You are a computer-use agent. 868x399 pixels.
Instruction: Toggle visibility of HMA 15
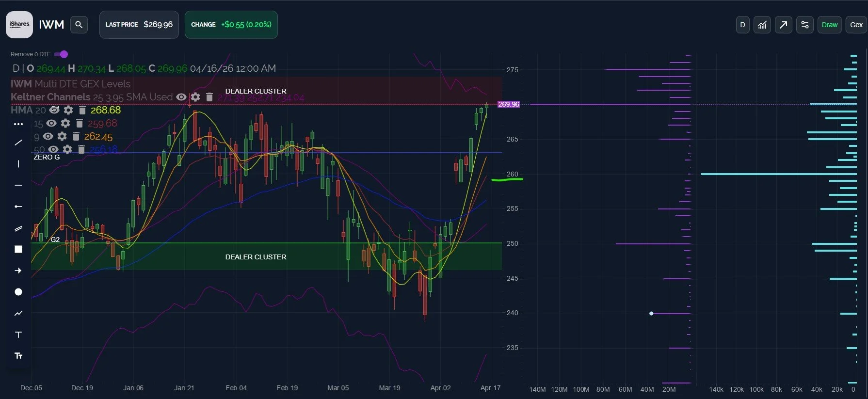[x=51, y=123]
